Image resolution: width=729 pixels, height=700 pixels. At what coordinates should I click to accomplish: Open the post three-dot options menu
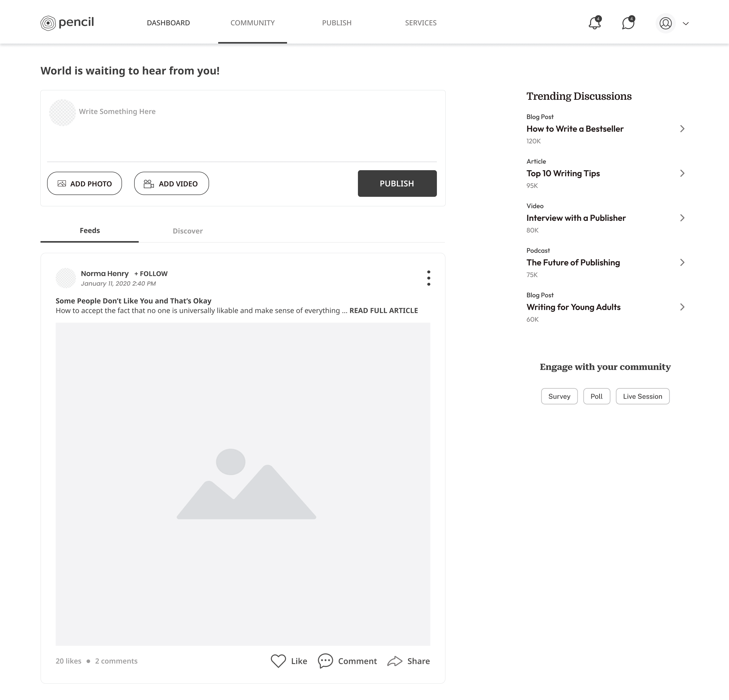pyautogui.click(x=429, y=278)
